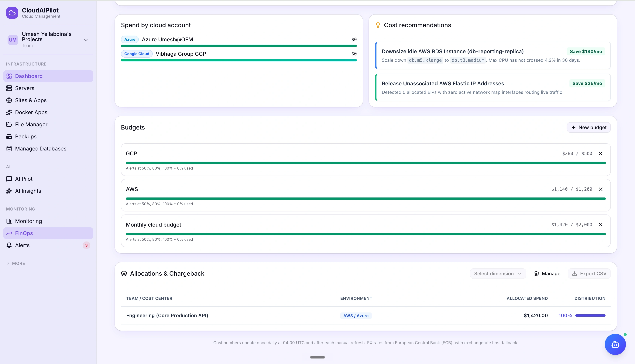635x364 pixels.
Task: Open Managed Databases
Action: (48, 149)
